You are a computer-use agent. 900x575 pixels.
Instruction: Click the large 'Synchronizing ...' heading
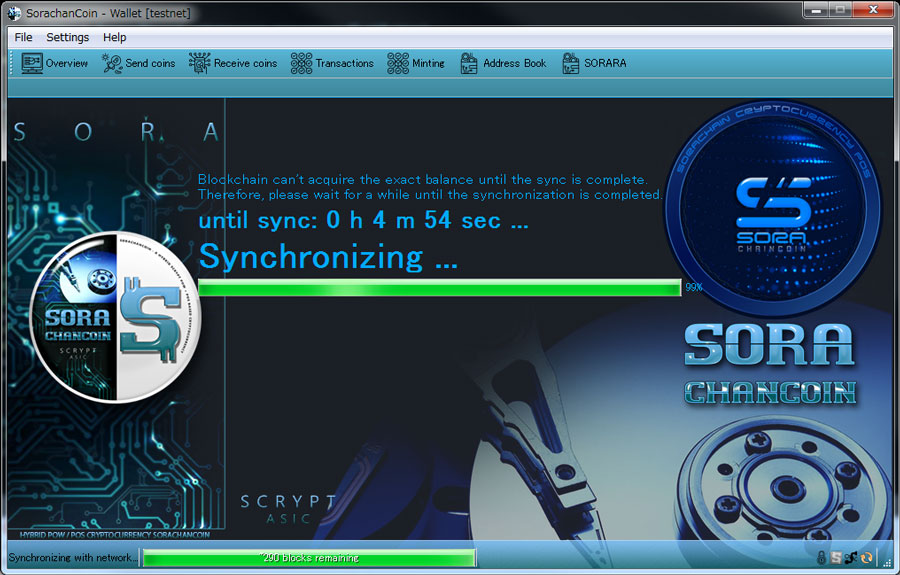coord(328,257)
